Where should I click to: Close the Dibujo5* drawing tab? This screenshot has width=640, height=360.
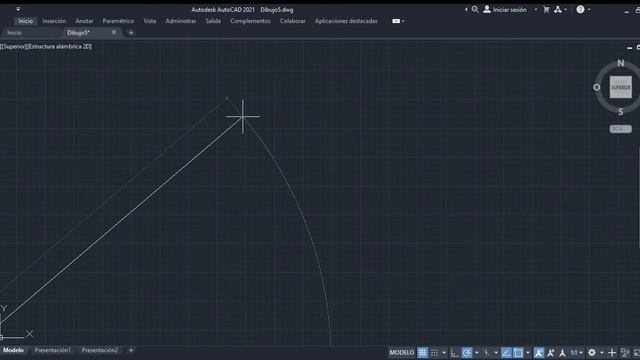click(114, 32)
